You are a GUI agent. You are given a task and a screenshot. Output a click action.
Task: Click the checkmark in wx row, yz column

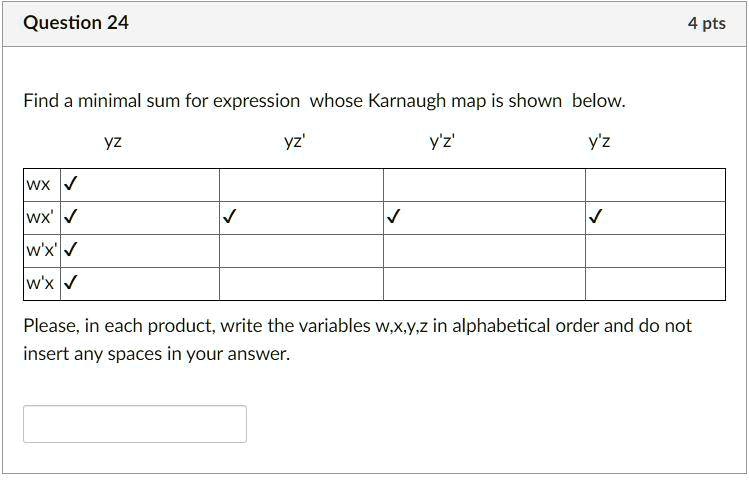[70, 183]
